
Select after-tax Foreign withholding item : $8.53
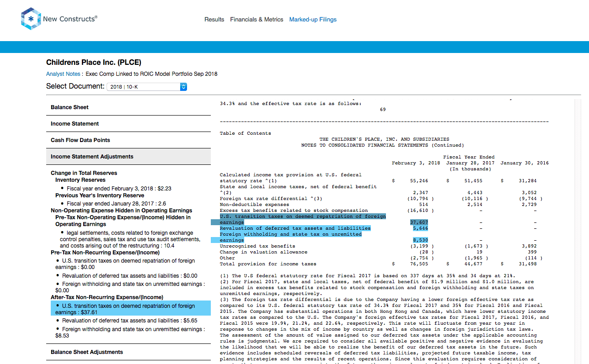coord(130,332)
